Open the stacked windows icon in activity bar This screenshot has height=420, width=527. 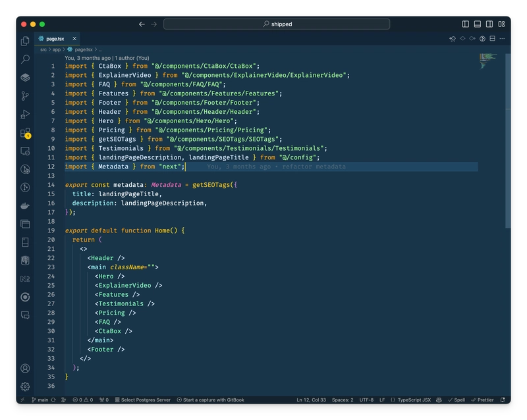(x=25, y=224)
